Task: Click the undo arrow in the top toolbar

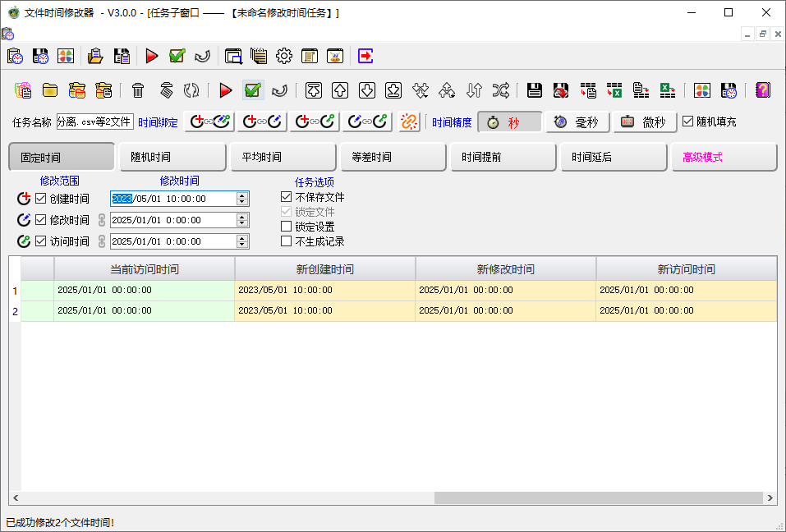Action: click(200, 56)
